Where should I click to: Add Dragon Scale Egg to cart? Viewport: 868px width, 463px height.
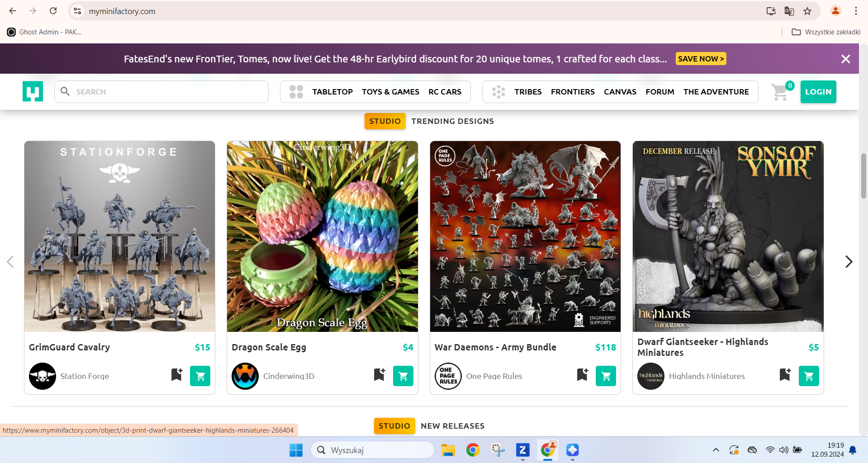[x=403, y=376]
